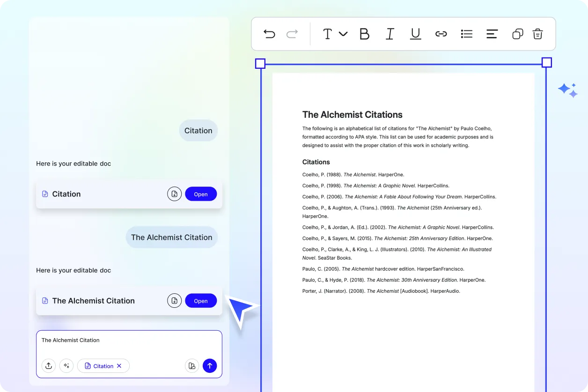Delete the selected block with the trash icon
Image resolution: width=588 pixels, height=392 pixels.
point(538,34)
